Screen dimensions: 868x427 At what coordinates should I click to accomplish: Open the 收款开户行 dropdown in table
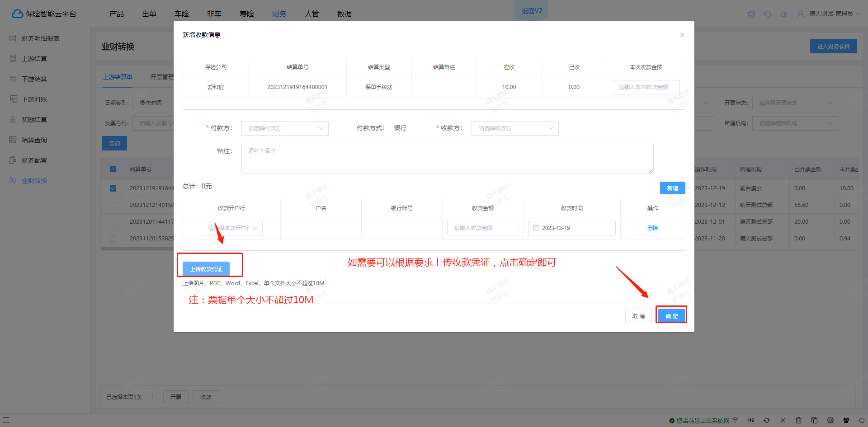[231, 228]
